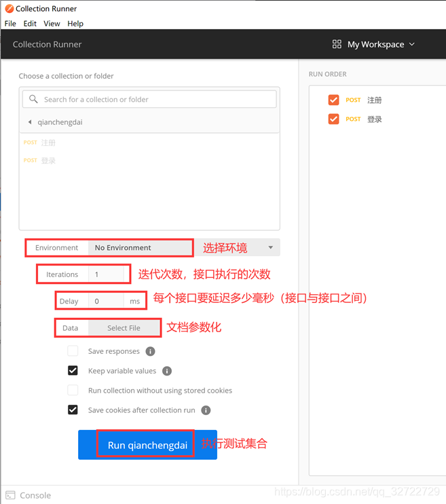The width and height of the screenshot is (446, 504).
Task: Click POST label of 注册 in Run Order
Action: coord(353,100)
